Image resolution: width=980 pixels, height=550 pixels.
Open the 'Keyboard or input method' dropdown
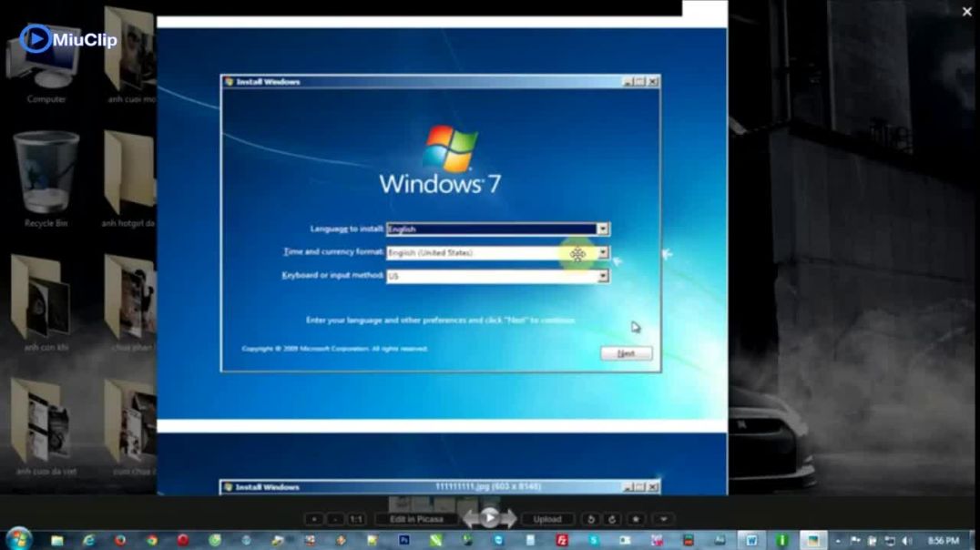point(602,275)
